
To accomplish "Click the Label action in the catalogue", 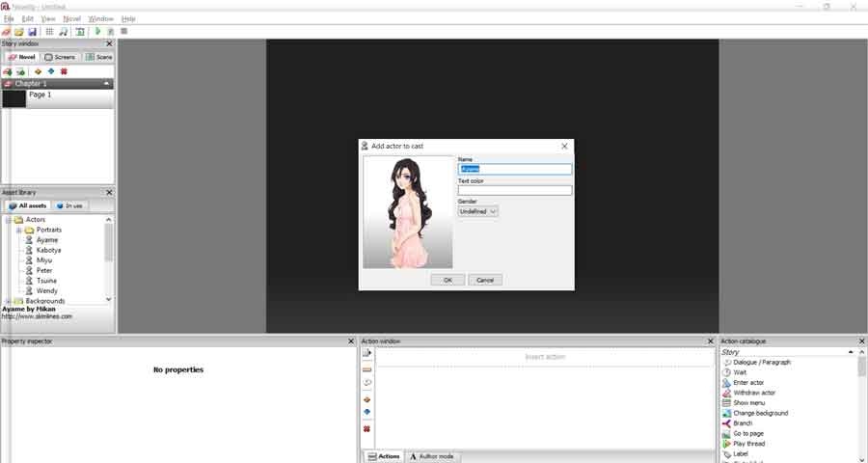I will pos(735,453).
